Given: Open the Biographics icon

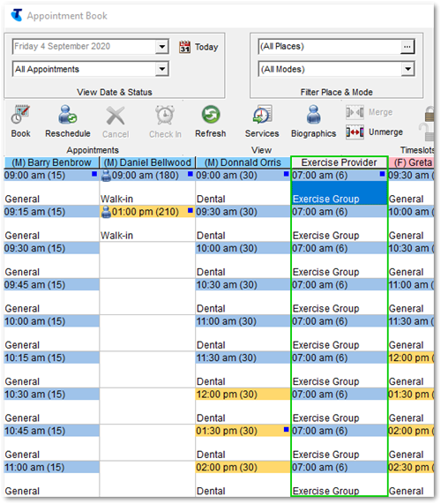Looking at the screenshot, I should [313, 115].
